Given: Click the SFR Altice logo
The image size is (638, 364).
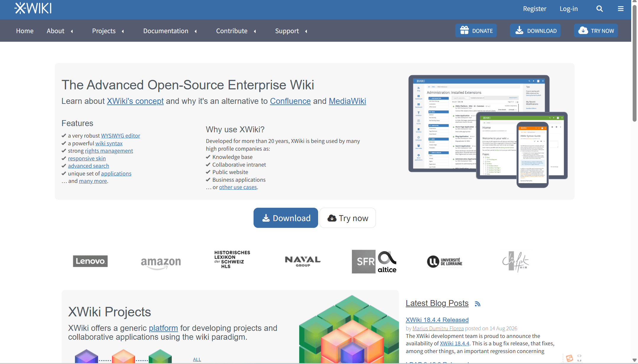Looking at the screenshot, I should click(374, 262).
